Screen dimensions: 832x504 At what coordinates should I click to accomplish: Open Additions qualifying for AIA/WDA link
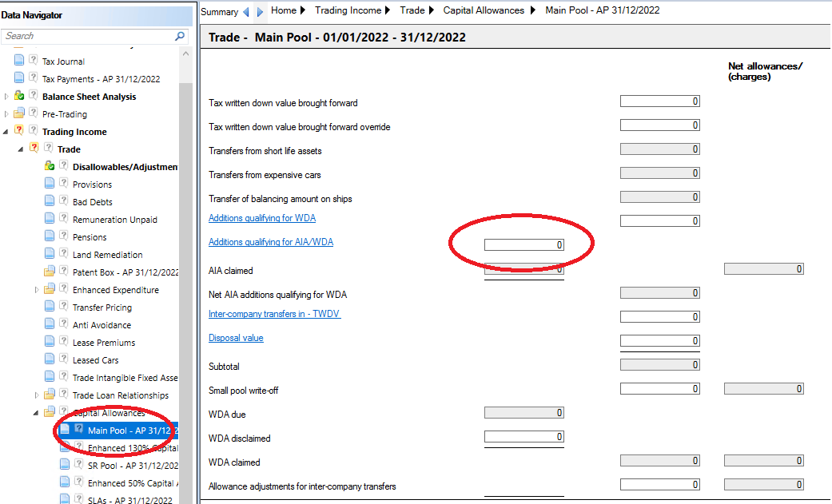click(271, 242)
